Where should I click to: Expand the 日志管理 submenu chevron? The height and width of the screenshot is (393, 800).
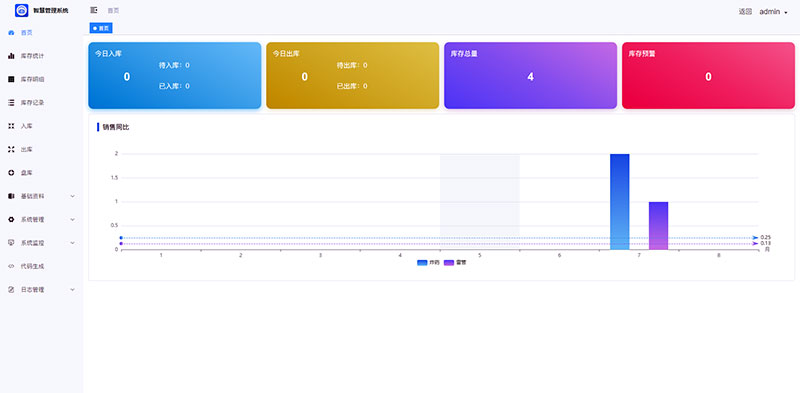pos(72,289)
